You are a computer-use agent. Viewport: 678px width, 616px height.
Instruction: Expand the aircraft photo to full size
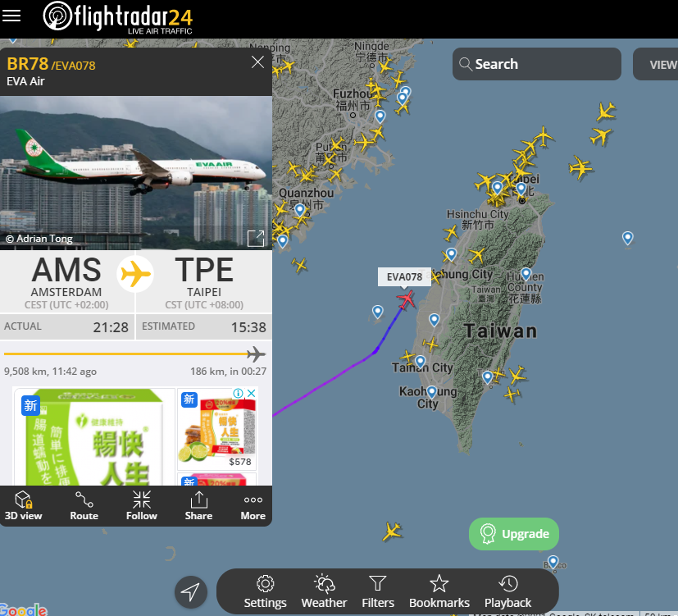256,239
